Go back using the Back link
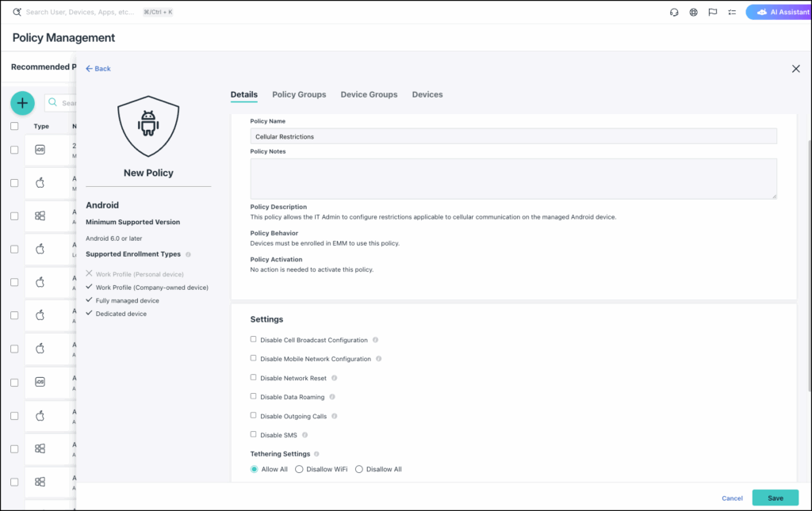The image size is (812, 511). [98, 69]
